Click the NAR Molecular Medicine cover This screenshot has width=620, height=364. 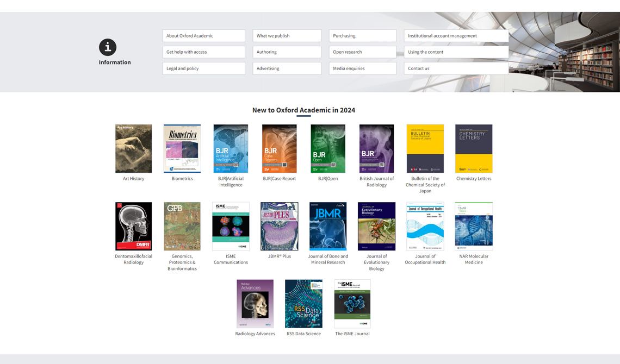(474, 226)
